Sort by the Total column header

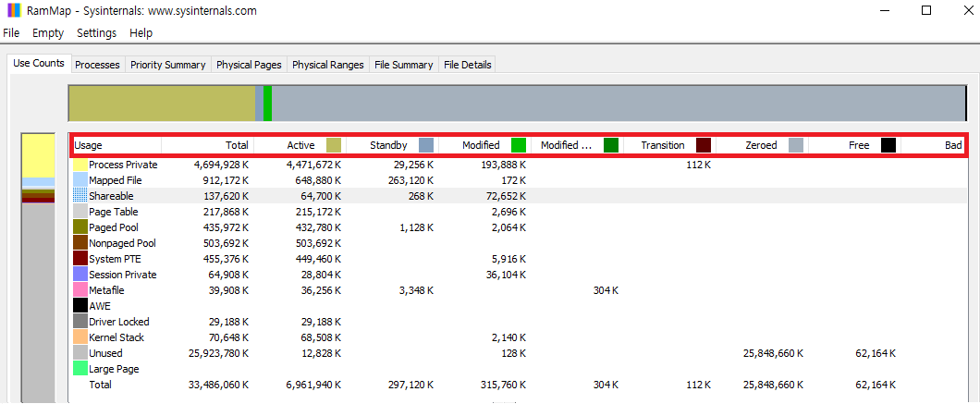click(207, 145)
